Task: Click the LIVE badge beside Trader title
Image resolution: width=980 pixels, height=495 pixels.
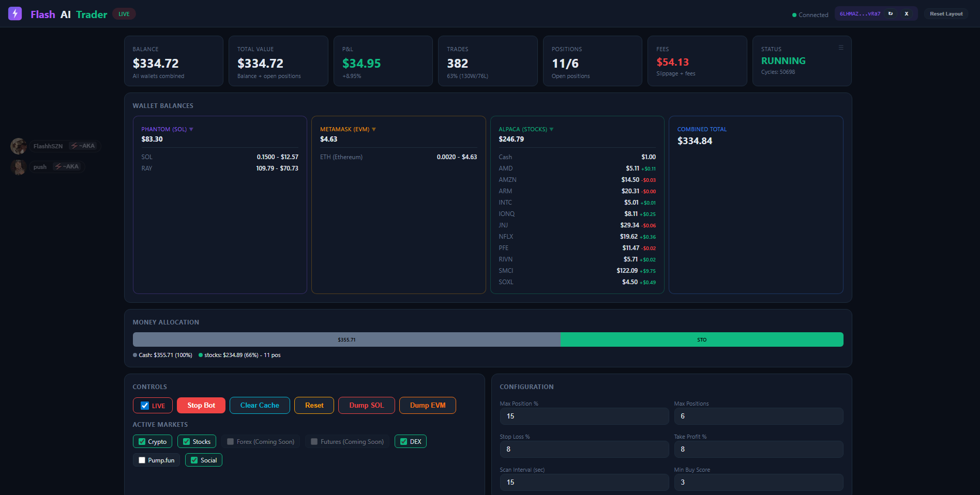Action: click(x=124, y=14)
